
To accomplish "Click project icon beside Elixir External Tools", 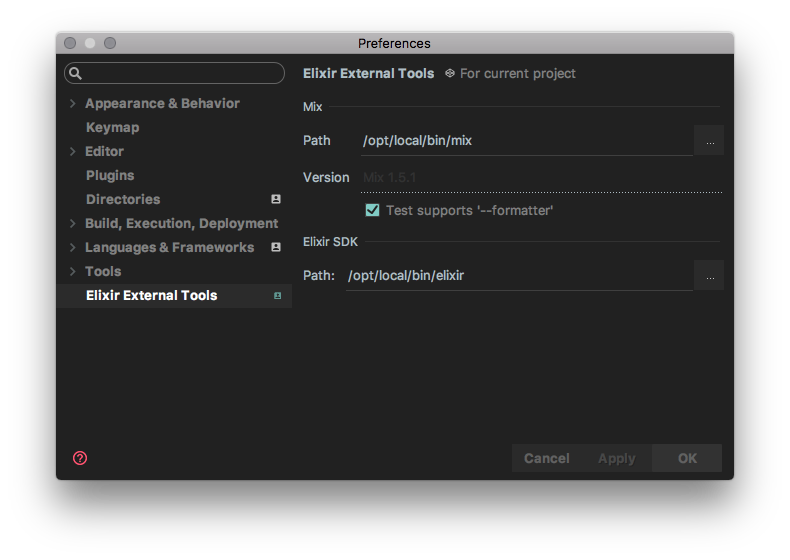I will (x=277, y=296).
